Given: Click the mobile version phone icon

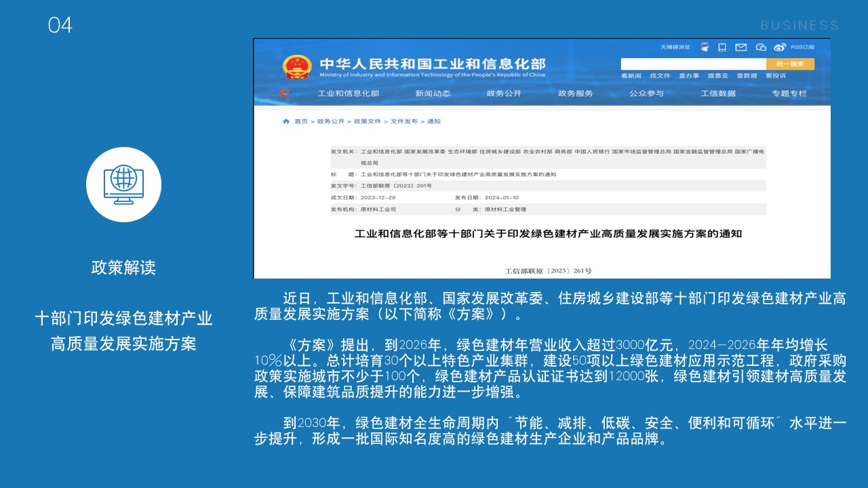Looking at the screenshot, I should pyautogui.click(x=722, y=47).
